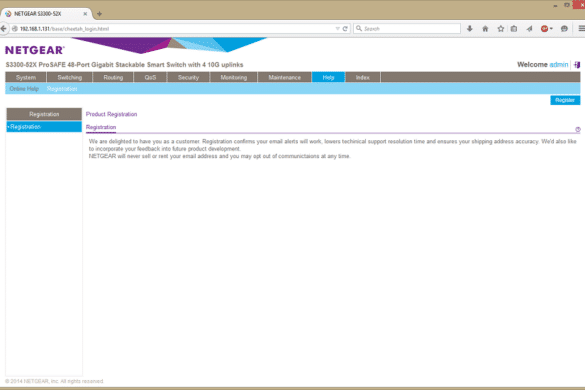Open the Index menu tab

tap(363, 77)
